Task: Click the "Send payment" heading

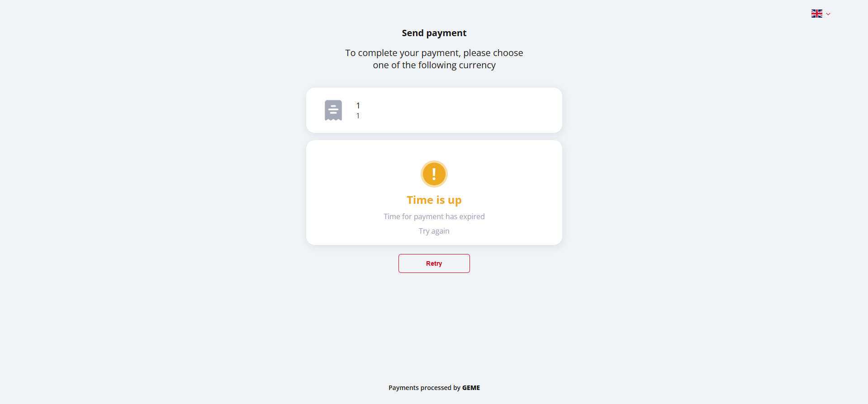Action: (434, 33)
